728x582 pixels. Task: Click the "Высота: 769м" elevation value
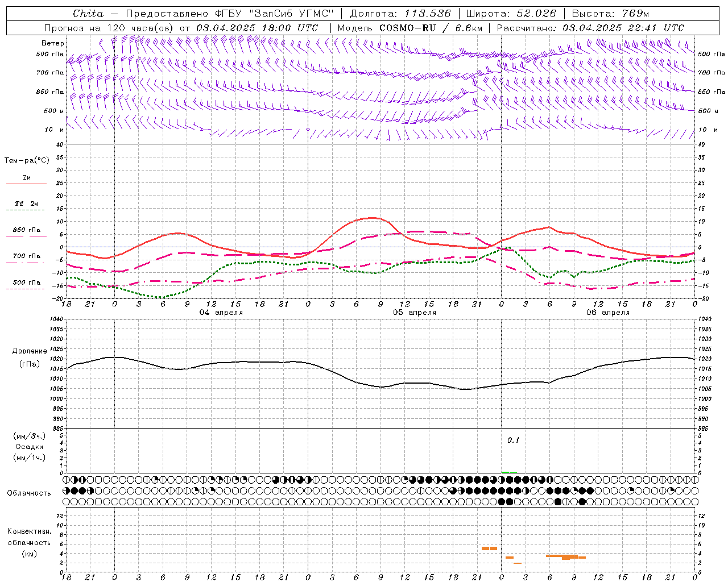[x=610, y=14]
